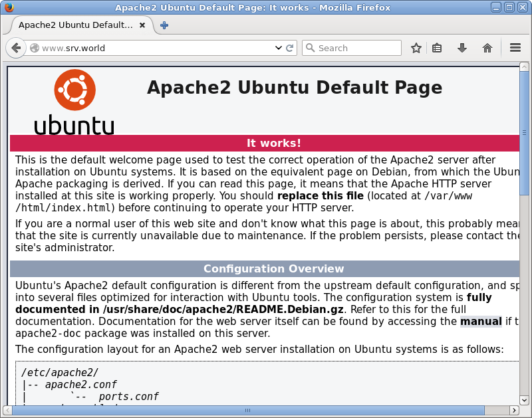The image size is (532, 418).
Task: Click the vertical scrollbar down arrow
Action: click(x=524, y=400)
